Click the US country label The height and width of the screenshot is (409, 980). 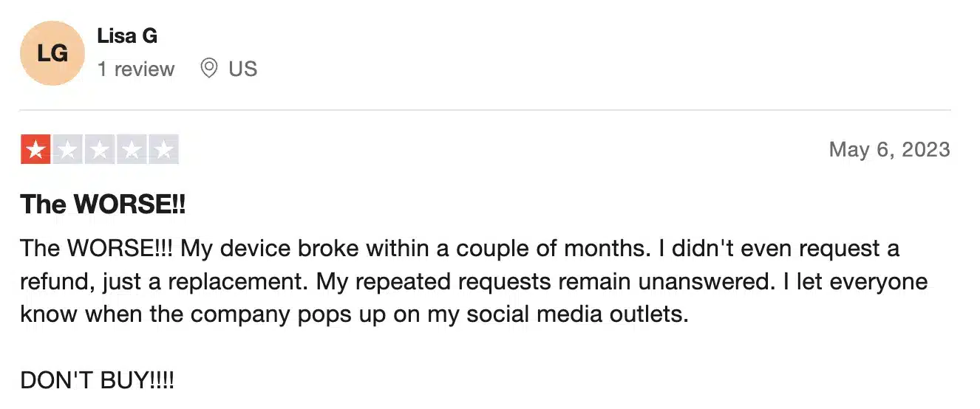pyautogui.click(x=242, y=69)
